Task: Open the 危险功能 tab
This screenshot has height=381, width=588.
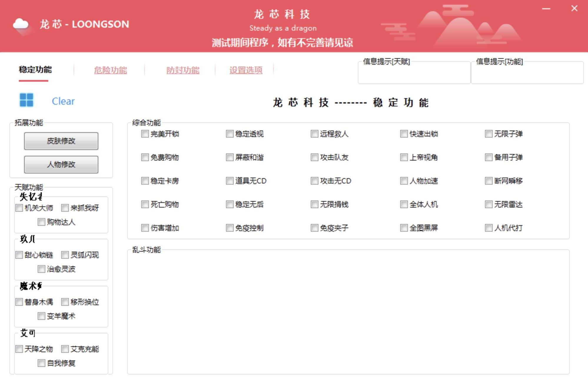Action: coord(110,70)
